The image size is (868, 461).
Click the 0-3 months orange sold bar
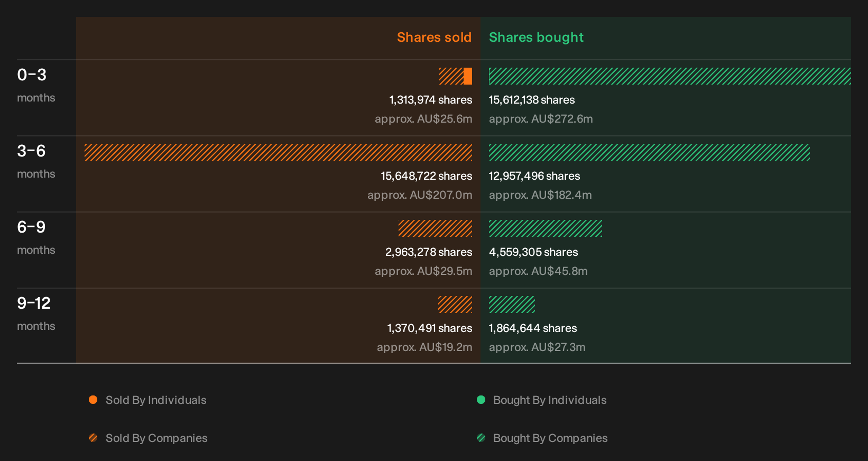456,76
